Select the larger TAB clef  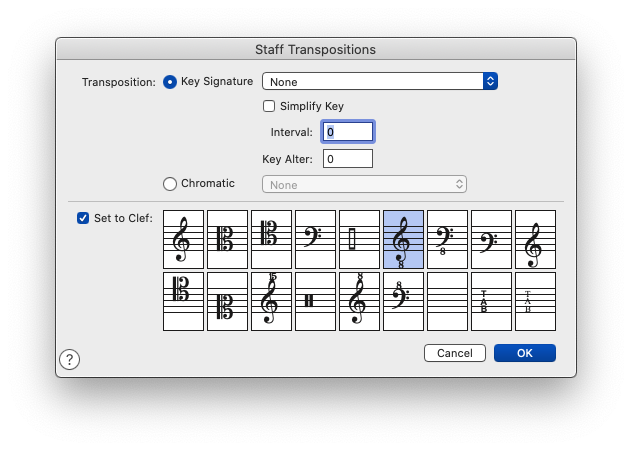(x=491, y=301)
